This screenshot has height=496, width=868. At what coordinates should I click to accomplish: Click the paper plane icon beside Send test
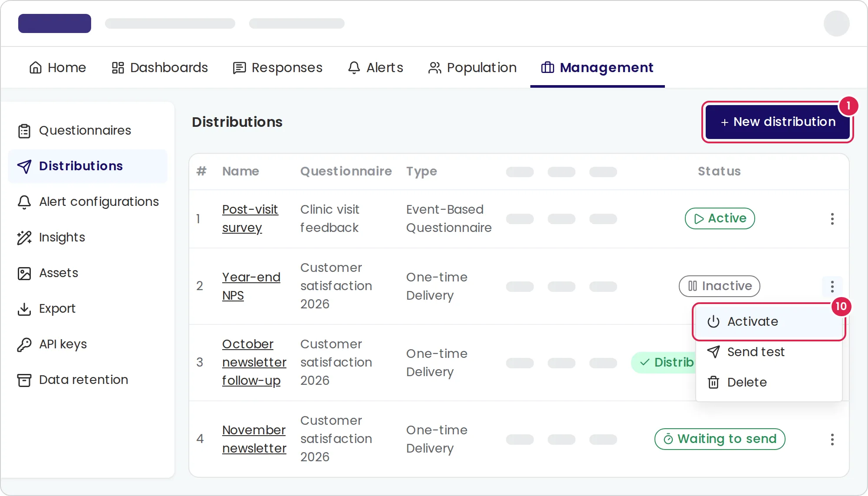click(713, 352)
